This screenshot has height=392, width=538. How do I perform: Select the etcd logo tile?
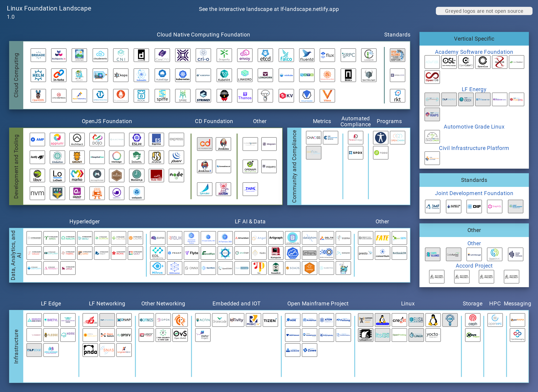(x=265, y=55)
